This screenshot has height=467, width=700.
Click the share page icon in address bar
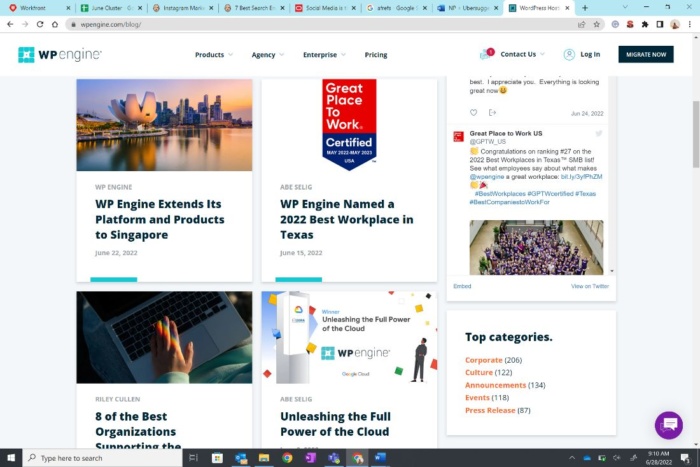(x=581, y=25)
